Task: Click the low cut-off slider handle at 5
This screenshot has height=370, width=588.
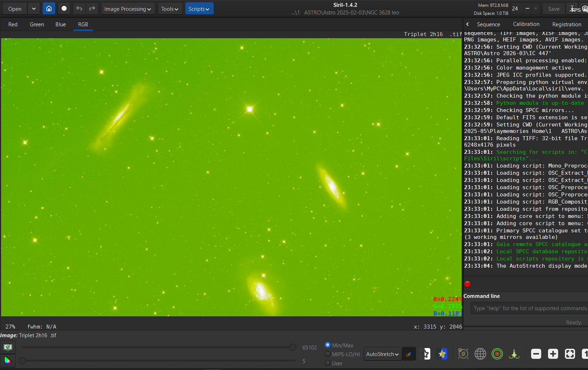Action: pyautogui.click(x=22, y=361)
